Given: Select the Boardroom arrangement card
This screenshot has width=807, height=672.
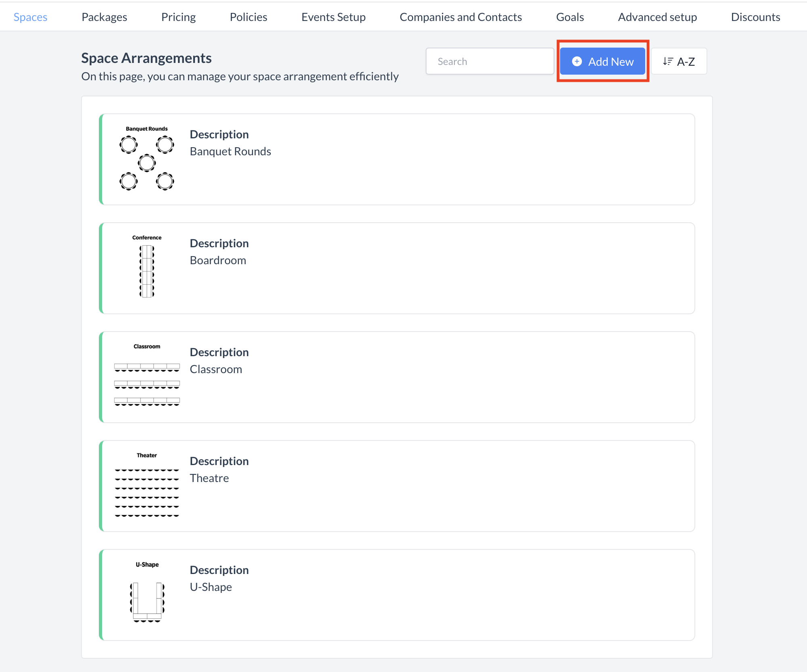Looking at the screenshot, I should [397, 268].
